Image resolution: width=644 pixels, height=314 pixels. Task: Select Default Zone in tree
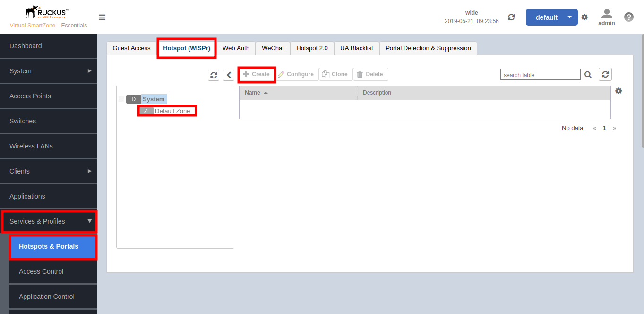[x=172, y=111]
